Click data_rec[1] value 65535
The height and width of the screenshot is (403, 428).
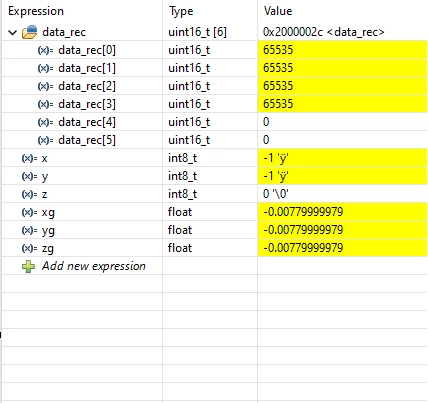click(278, 68)
